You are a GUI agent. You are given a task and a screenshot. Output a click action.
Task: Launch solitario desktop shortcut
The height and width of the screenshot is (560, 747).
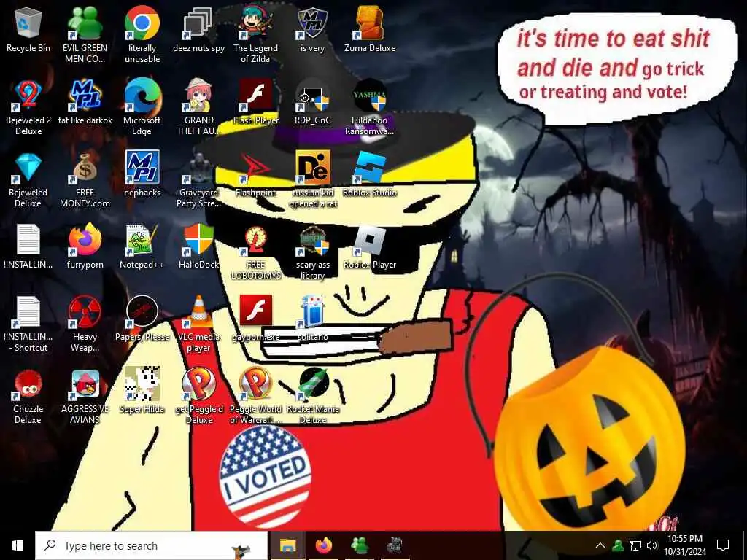pos(312,319)
